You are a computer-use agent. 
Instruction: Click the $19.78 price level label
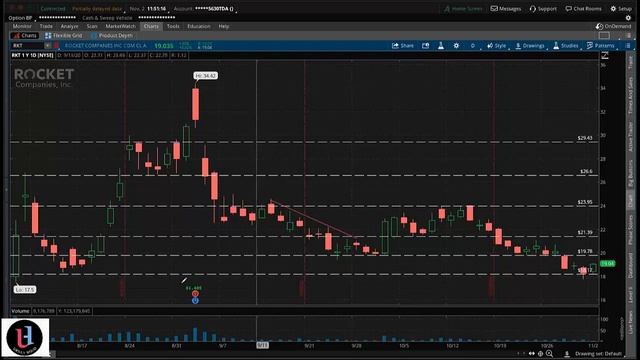click(585, 251)
